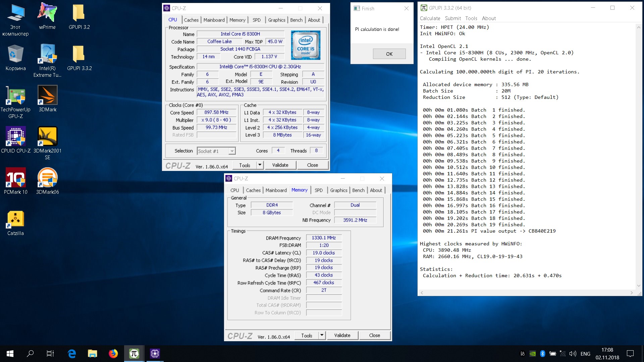Open the battery status tray icon
The height and width of the screenshot is (362, 644).
point(552,354)
